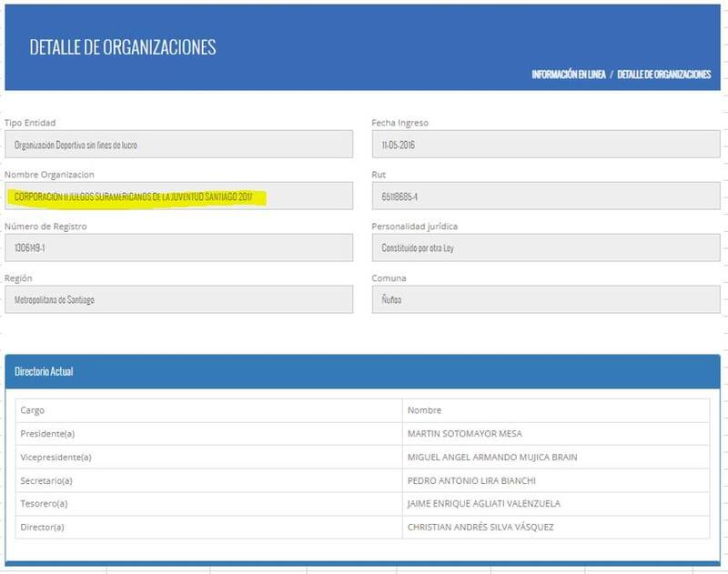The height and width of the screenshot is (574, 728).
Task: Select MIGUEL ANGEL ARMANDO MUJICA BRAIN
Action: pos(492,458)
